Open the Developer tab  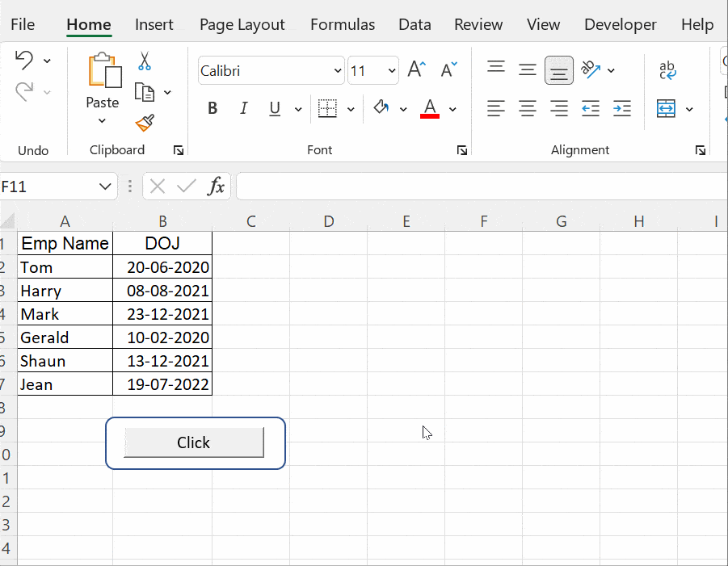[x=621, y=24]
